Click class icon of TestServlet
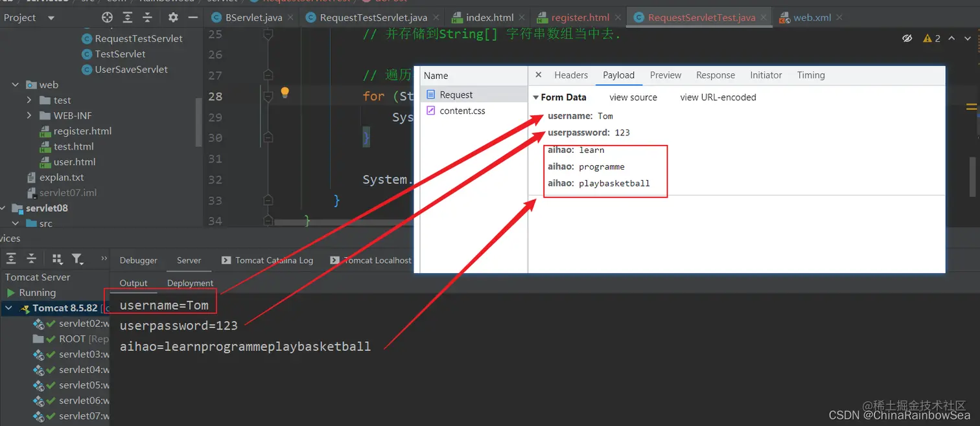The height and width of the screenshot is (426, 980). (87, 54)
